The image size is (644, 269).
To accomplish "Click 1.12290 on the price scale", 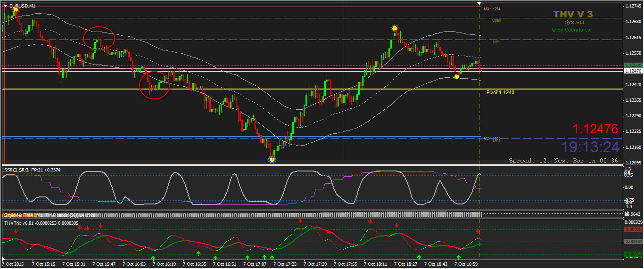I will pyautogui.click(x=634, y=116).
